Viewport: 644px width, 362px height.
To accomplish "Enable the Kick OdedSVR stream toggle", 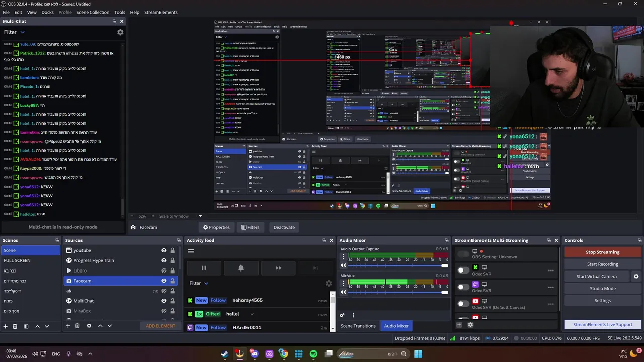I will 463,270.
